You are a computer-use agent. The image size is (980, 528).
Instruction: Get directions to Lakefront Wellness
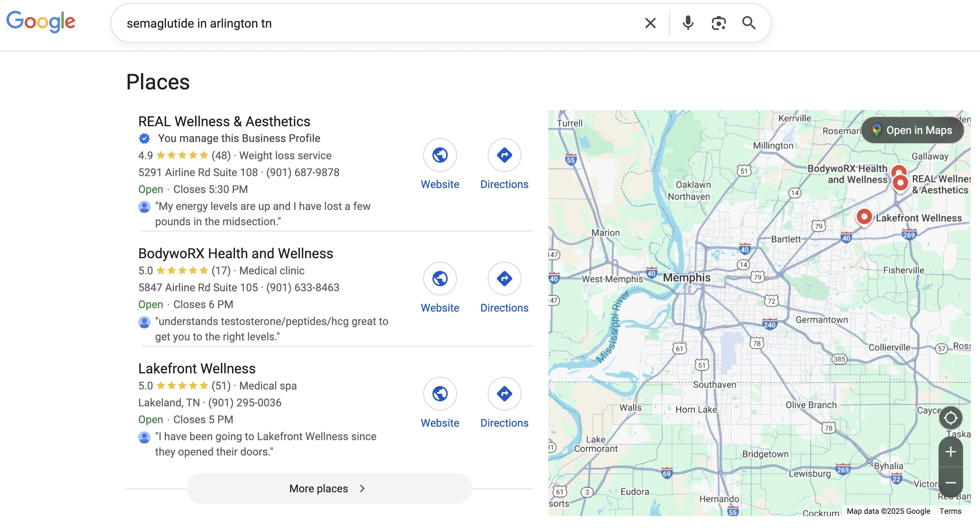[x=504, y=394]
